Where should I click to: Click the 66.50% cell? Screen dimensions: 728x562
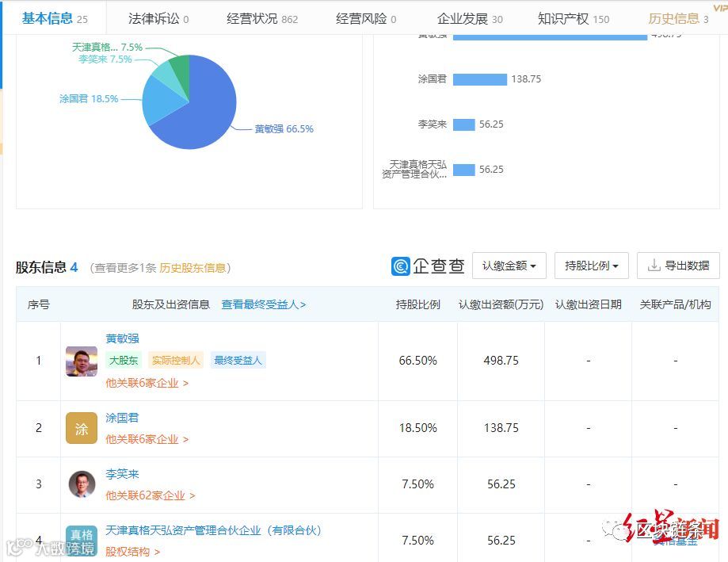(417, 361)
